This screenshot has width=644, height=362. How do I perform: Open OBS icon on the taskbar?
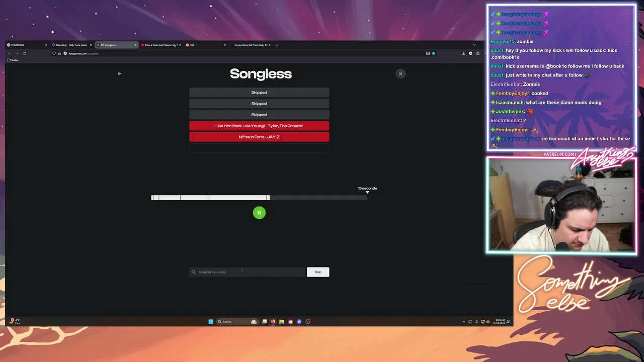pyautogui.click(x=308, y=322)
